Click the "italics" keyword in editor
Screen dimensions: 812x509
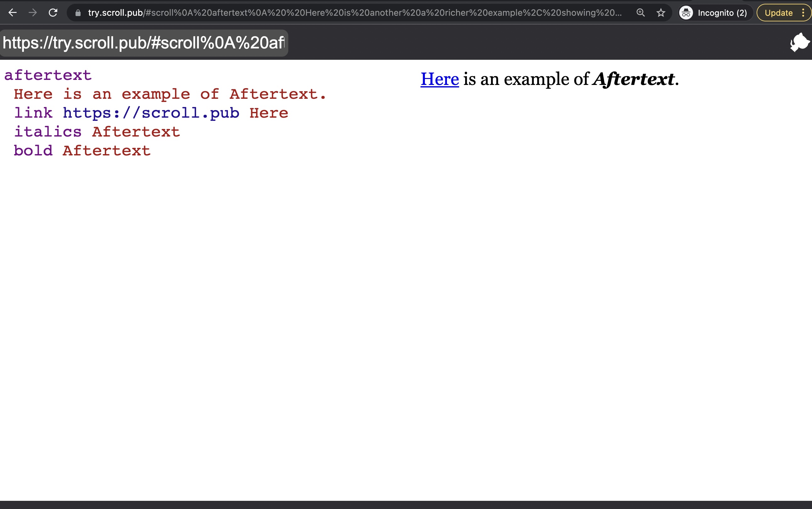tap(48, 131)
